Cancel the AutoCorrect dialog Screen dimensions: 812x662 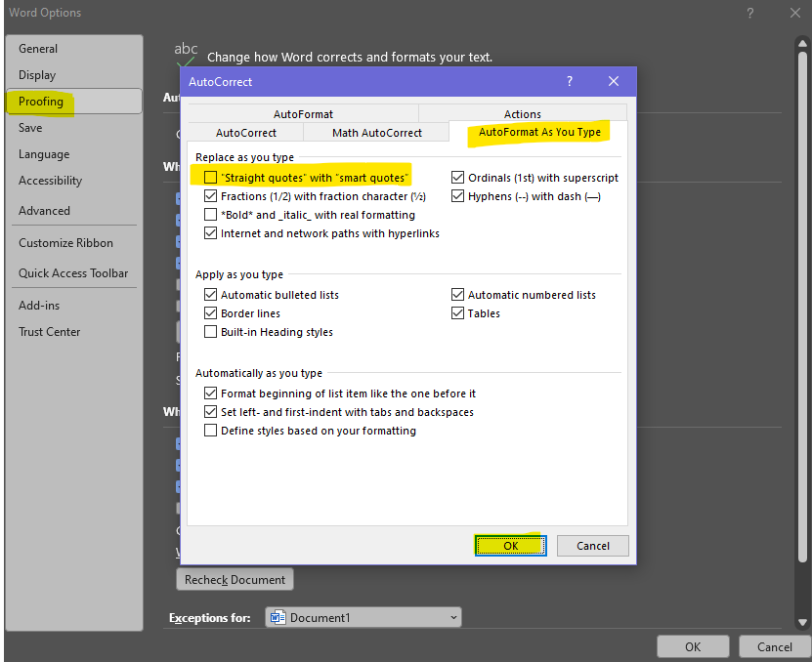[593, 546]
